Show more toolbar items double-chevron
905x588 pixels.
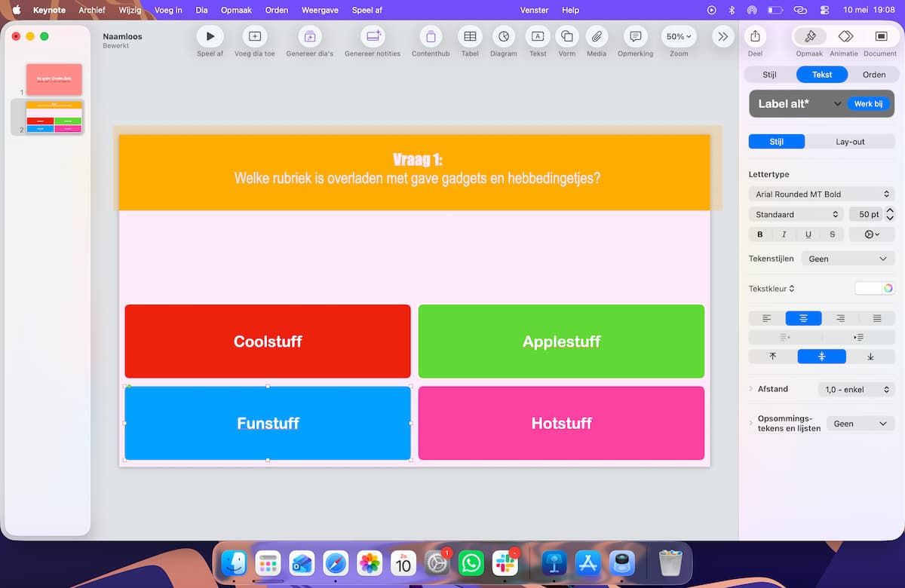pyautogui.click(x=722, y=36)
